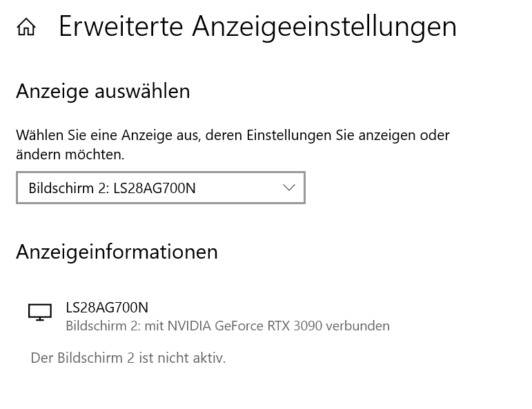
Task: Select the LS28AG700N monitor name label
Action: coord(107,308)
